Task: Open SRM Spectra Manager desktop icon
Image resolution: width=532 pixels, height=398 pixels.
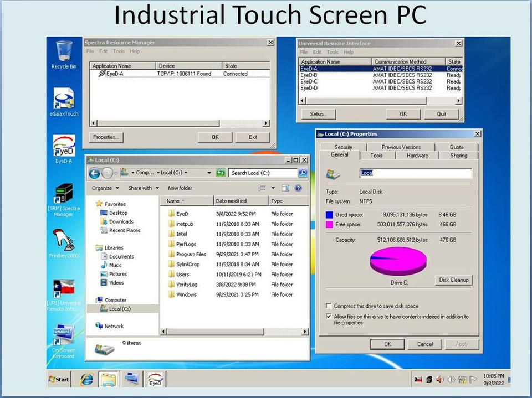Action: pos(64,194)
